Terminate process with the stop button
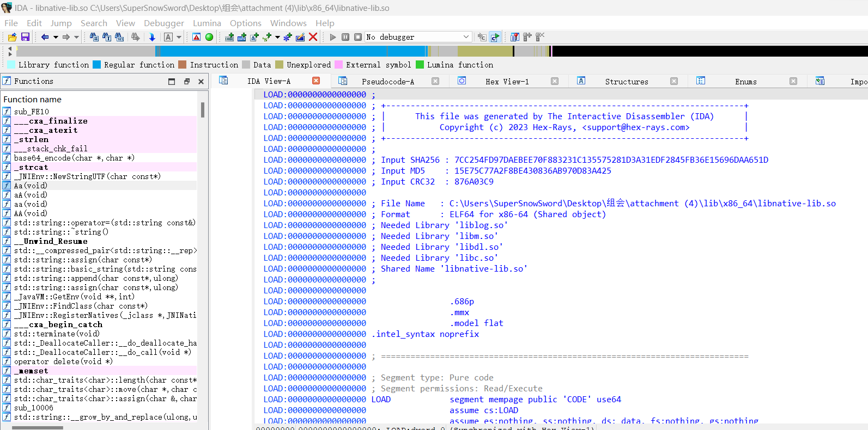The image size is (868, 430). (x=358, y=37)
